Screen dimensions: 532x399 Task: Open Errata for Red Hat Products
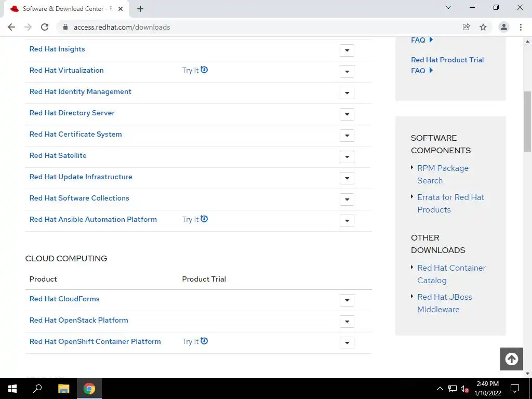pyautogui.click(x=450, y=204)
